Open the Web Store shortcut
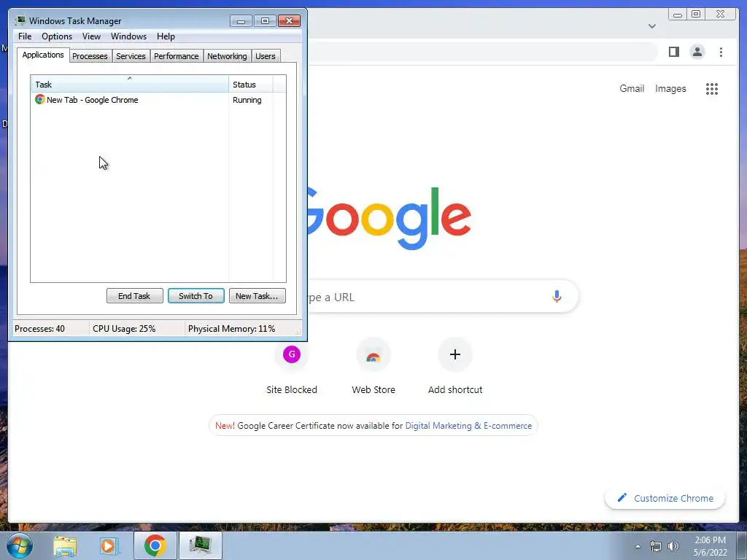 coord(373,354)
